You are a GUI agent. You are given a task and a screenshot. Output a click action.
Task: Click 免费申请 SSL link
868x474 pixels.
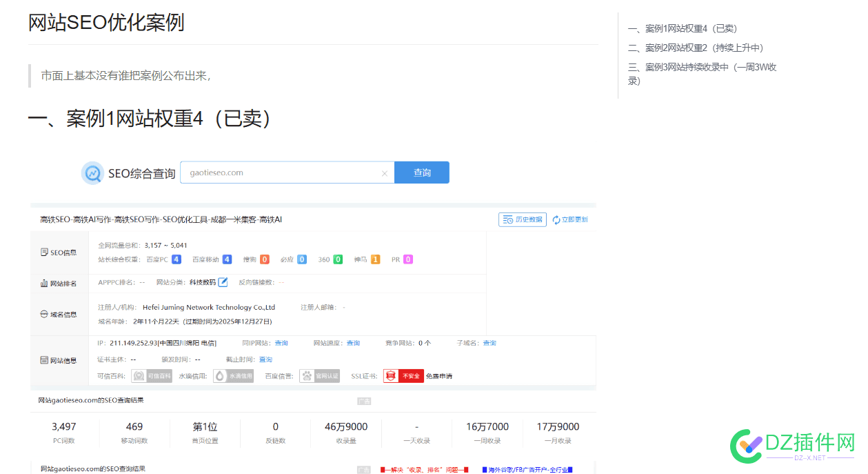(x=439, y=376)
